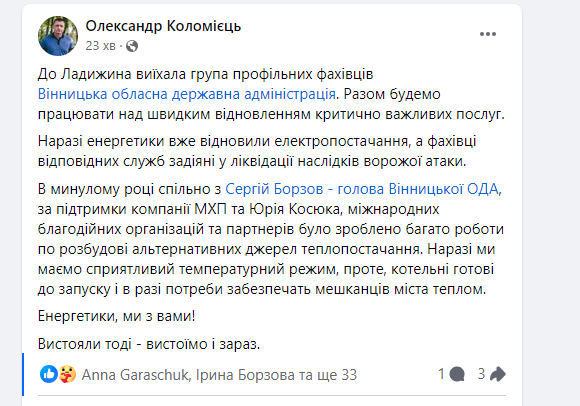Click the care hug reaction emoji icon
The width and height of the screenshot is (580, 406).
[67, 374]
